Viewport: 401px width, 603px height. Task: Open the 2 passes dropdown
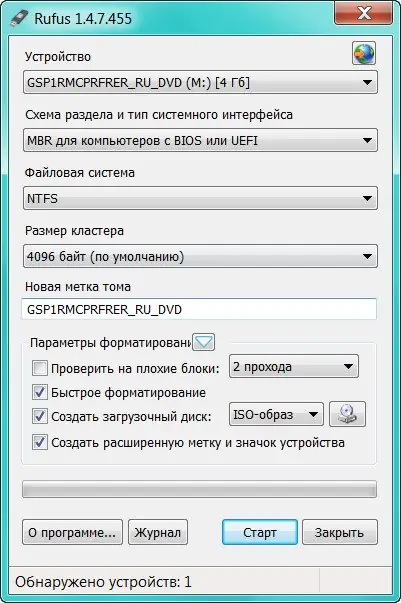click(294, 366)
